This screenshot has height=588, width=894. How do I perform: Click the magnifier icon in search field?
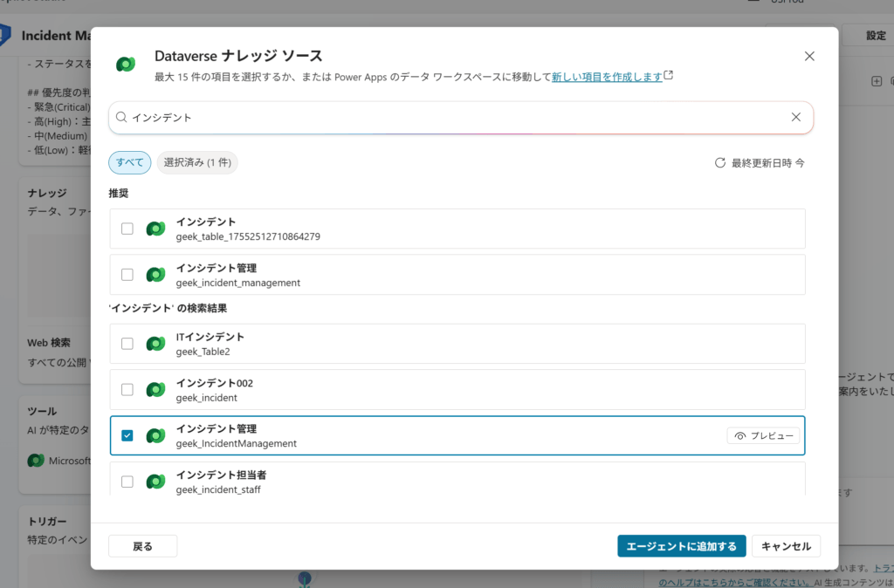point(121,117)
